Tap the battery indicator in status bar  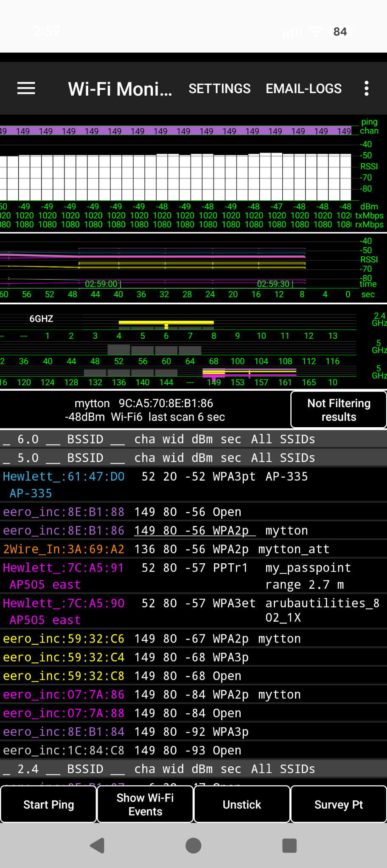click(x=340, y=32)
